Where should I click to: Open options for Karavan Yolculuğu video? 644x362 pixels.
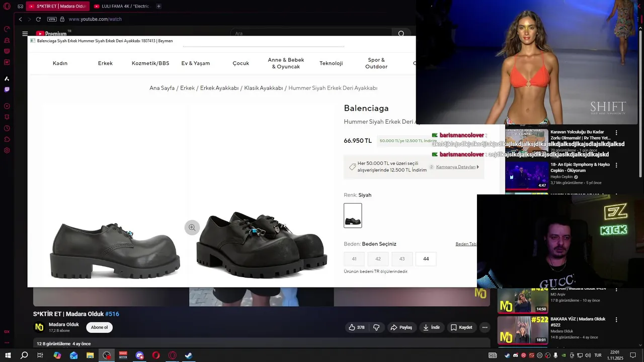(616, 133)
